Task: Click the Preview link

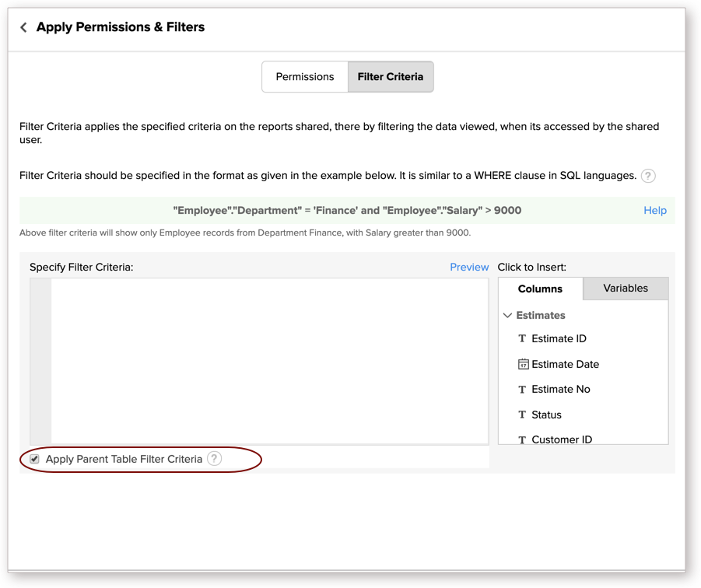Action: pos(469,267)
